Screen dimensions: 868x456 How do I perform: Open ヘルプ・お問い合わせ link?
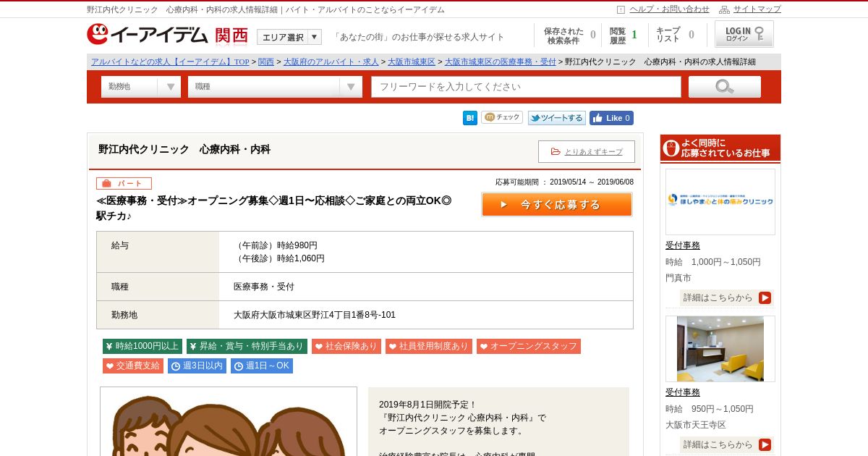coord(669,9)
